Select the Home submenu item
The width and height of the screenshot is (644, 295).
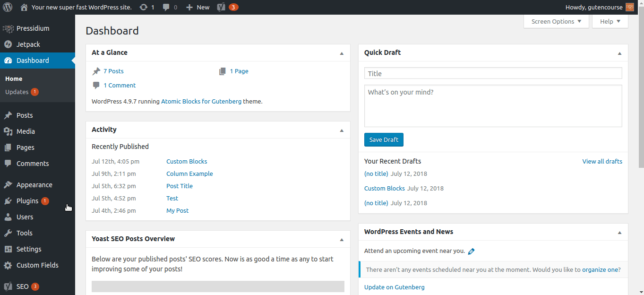click(x=14, y=79)
